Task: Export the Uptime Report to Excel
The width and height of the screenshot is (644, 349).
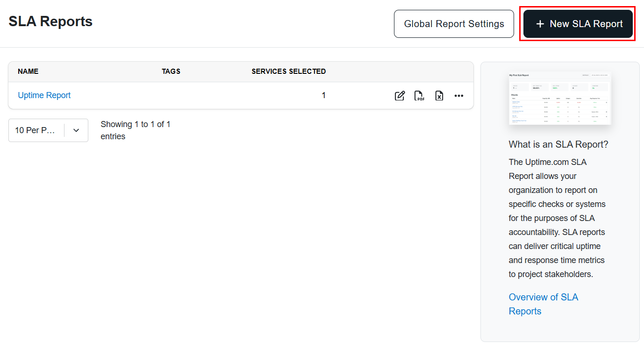Action: coord(439,95)
